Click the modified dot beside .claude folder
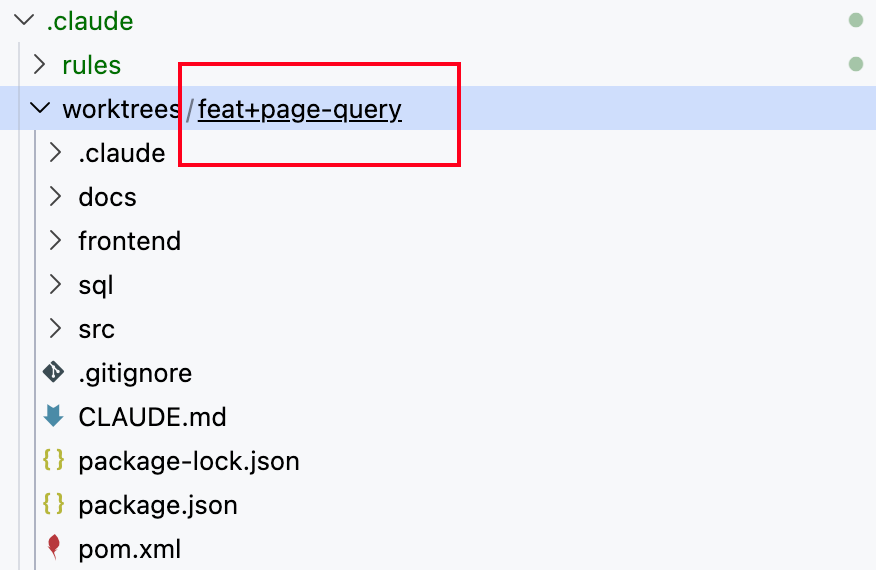Viewport: 876px width, 570px height. [x=855, y=20]
